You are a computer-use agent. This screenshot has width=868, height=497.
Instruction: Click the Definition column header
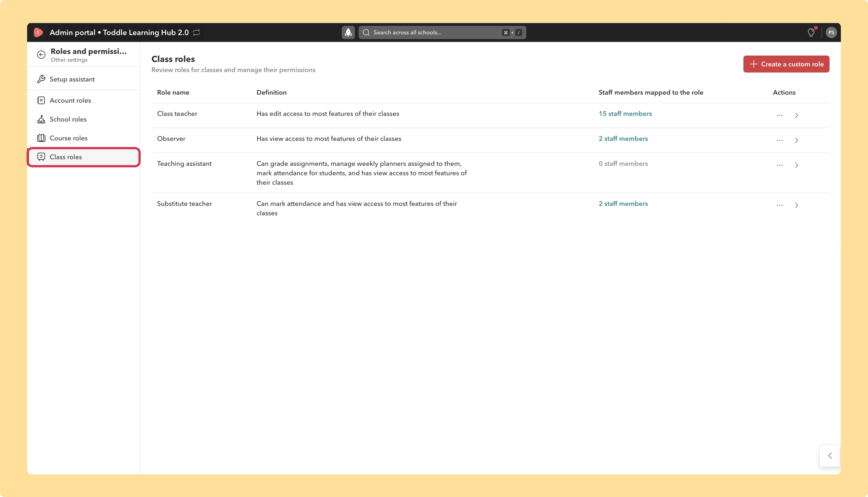(272, 92)
